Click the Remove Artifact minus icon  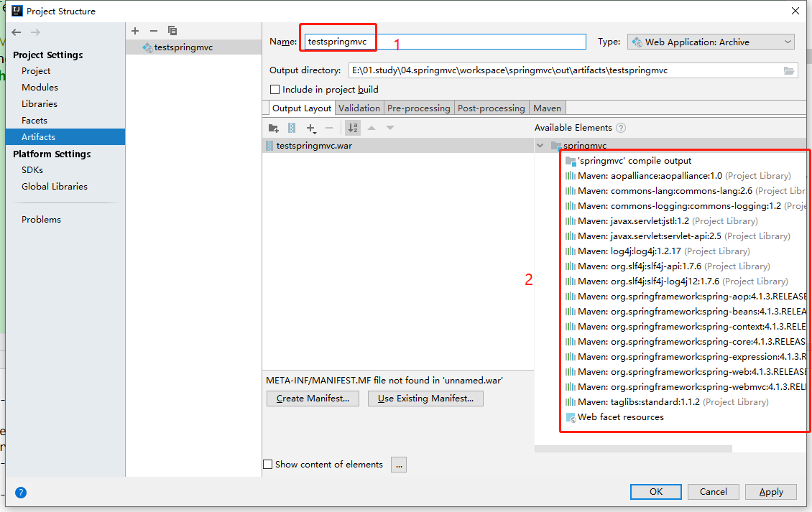click(154, 31)
